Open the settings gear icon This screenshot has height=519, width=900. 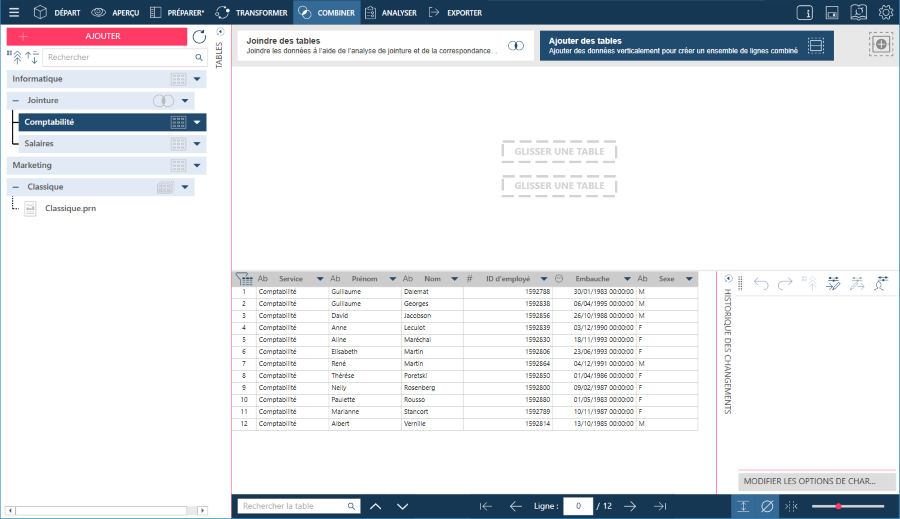point(886,12)
